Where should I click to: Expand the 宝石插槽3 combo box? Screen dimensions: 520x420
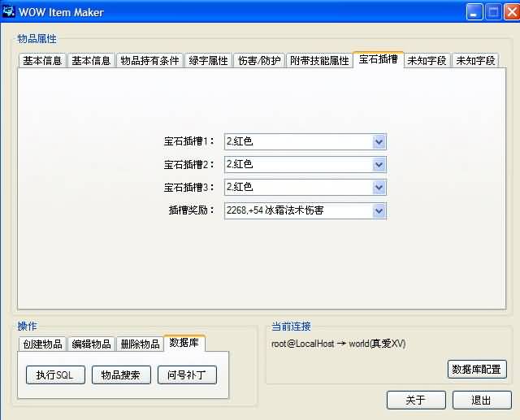(x=379, y=188)
